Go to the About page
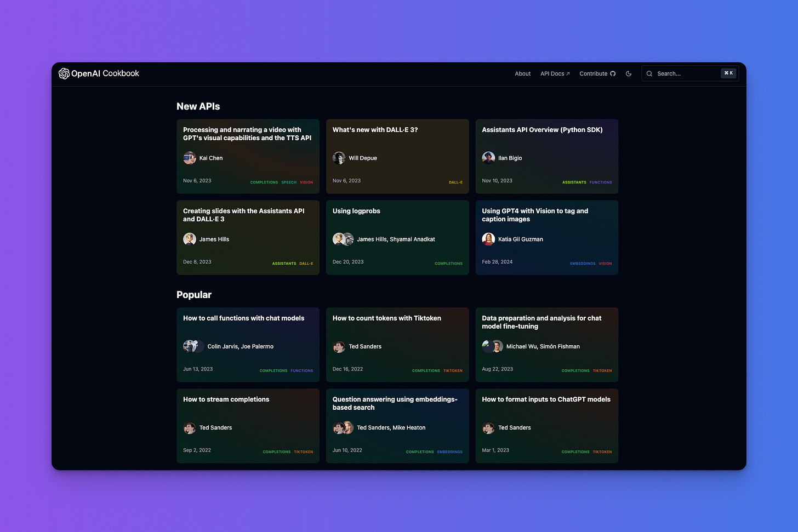The height and width of the screenshot is (532, 798). click(x=523, y=73)
